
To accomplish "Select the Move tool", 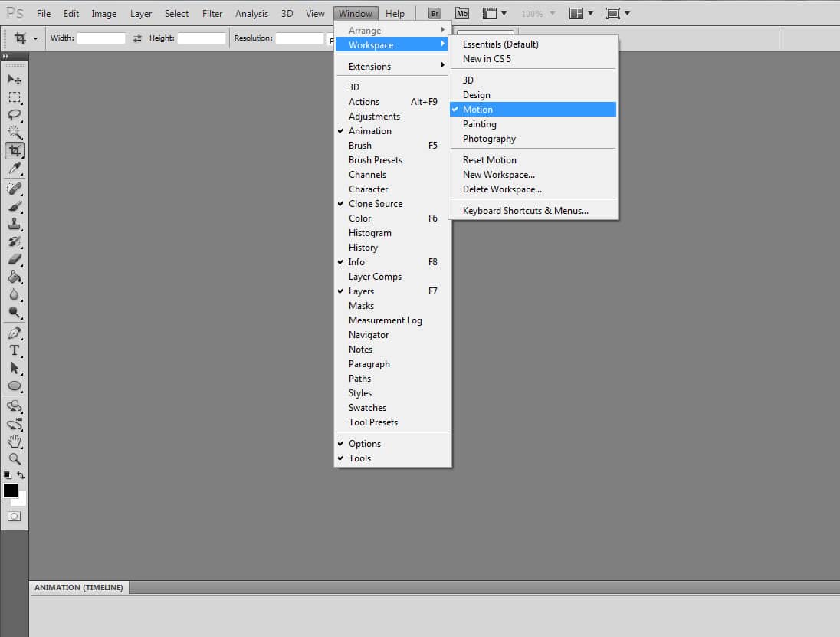I will tap(15, 79).
